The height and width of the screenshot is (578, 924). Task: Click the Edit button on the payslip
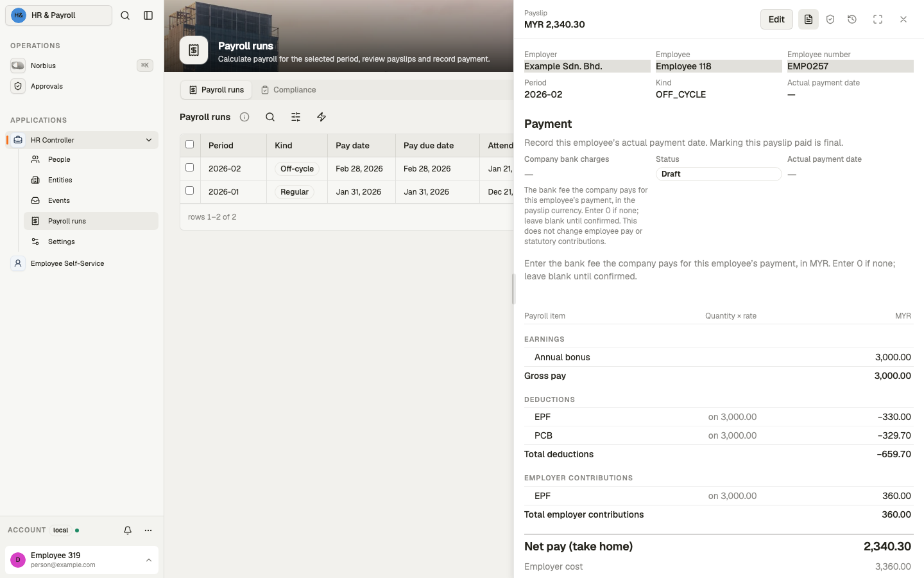[x=776, y=19]
